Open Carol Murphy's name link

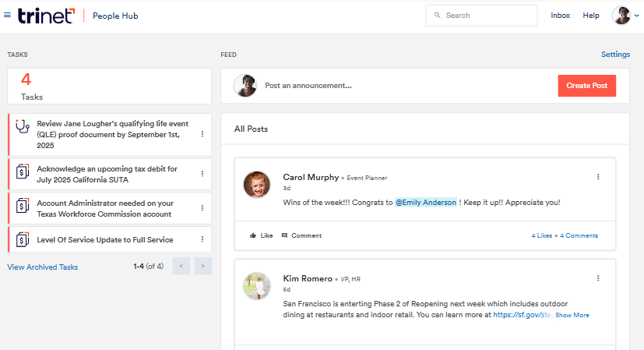[x=311, y=177]
